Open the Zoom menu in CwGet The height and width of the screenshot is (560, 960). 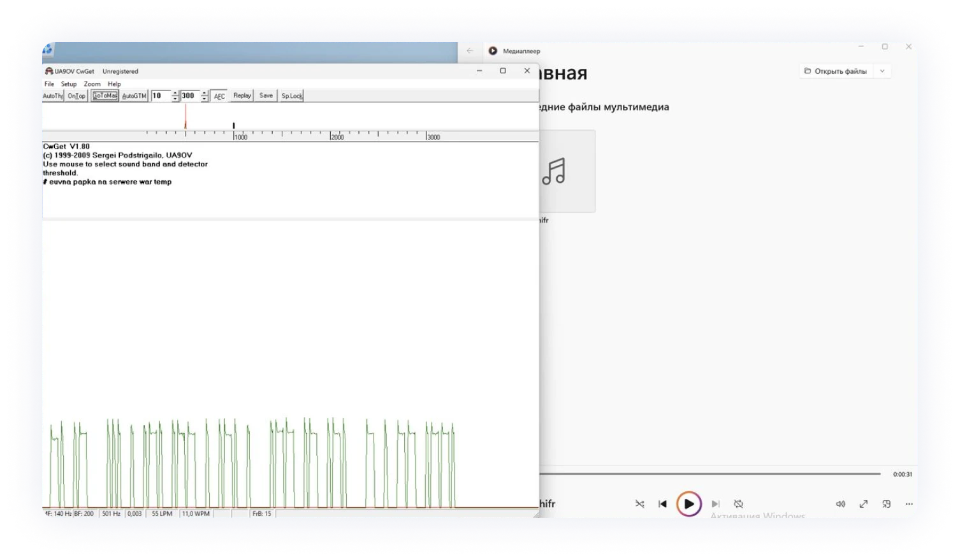click(x=92, y=84)
